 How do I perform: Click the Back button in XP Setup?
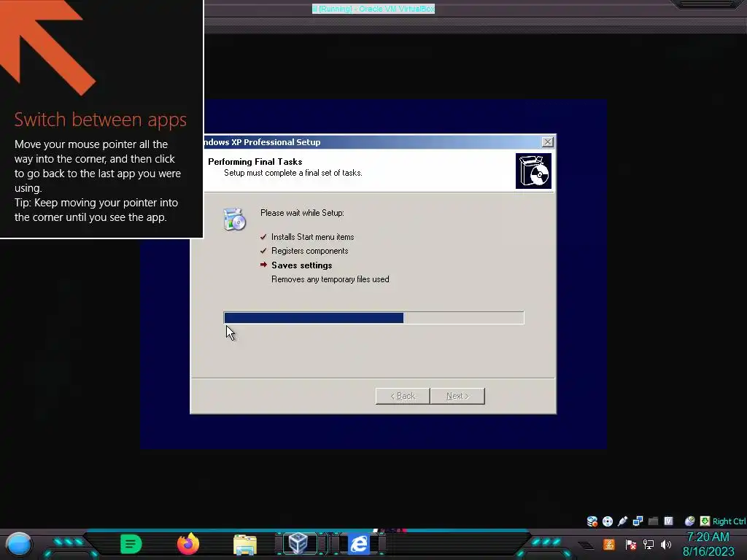coord(403,396)
